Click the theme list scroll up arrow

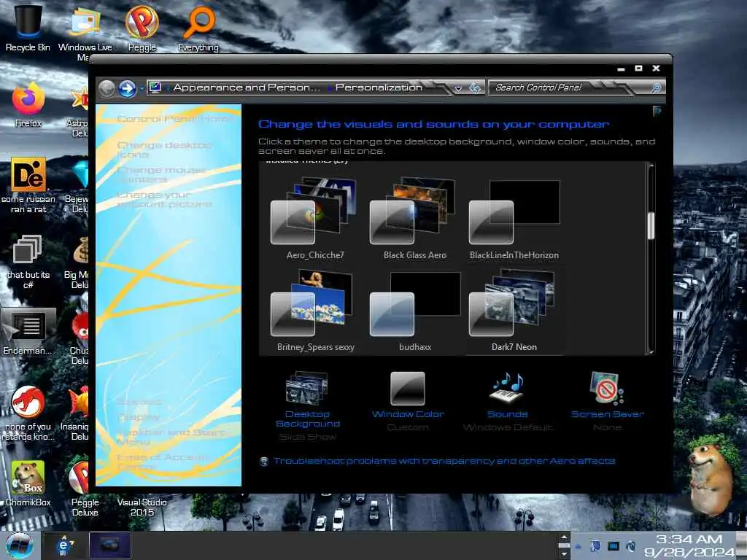651,166
